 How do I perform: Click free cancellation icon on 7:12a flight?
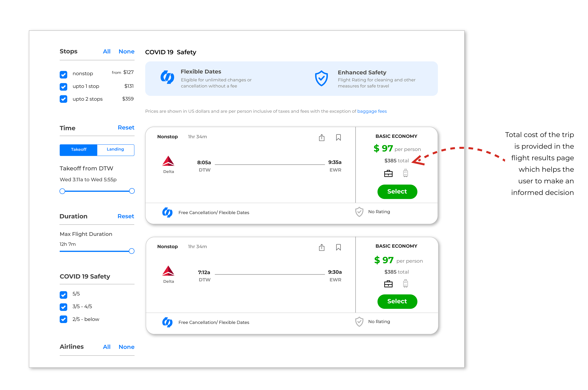pyautogui.click(x=167, y=322)
